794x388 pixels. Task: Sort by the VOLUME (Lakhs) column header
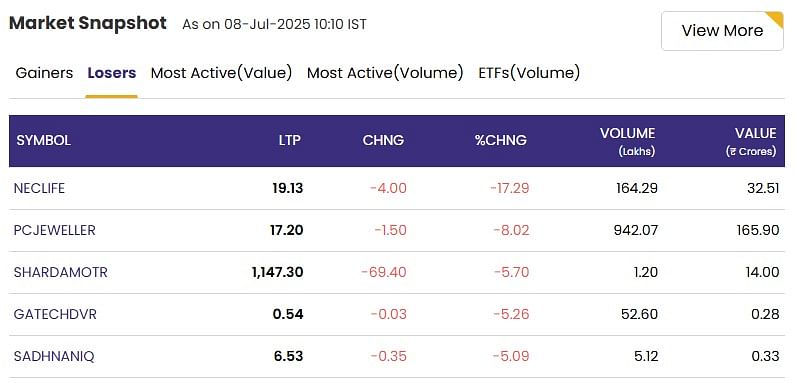pyautogui.click(x=627, y=141)
